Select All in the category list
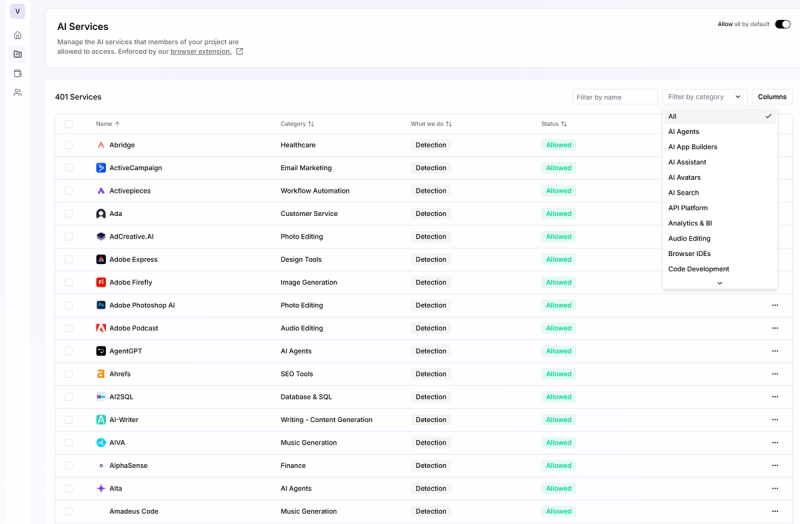The width and height of the screenshot is (800, 524). 720,116
